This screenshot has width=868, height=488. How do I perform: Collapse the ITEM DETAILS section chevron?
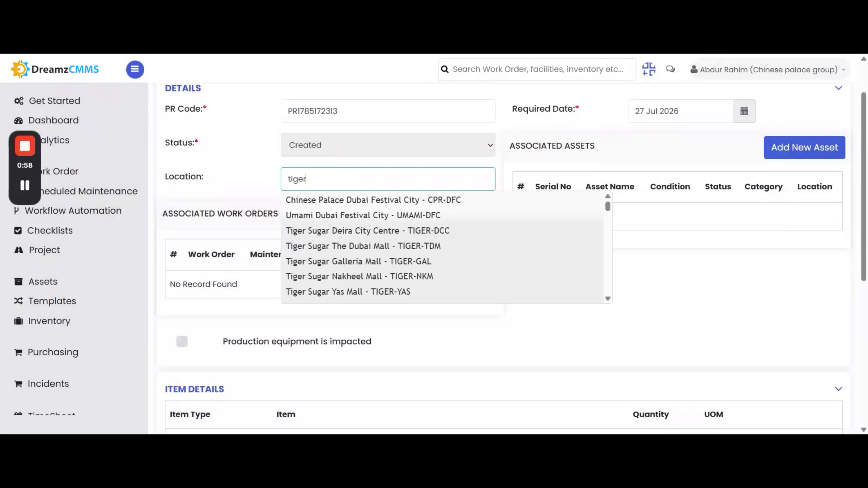click(x=838, y=389)
